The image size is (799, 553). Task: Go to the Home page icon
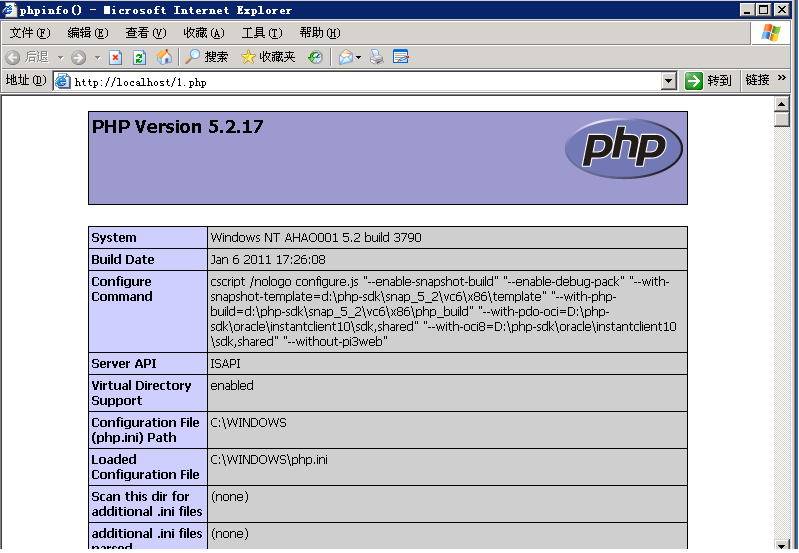click(164, 57)
